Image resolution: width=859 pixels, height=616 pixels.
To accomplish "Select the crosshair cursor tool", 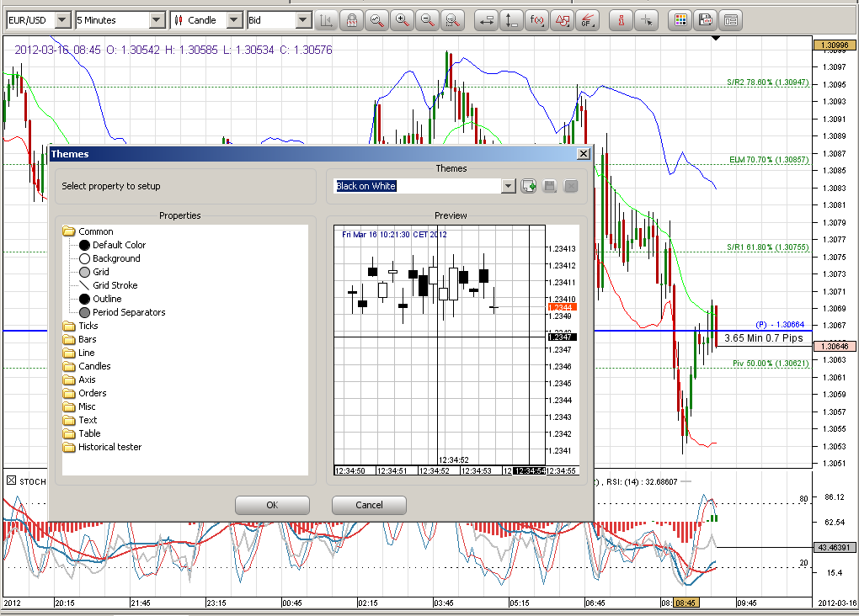I will click(x=647, y=21).
